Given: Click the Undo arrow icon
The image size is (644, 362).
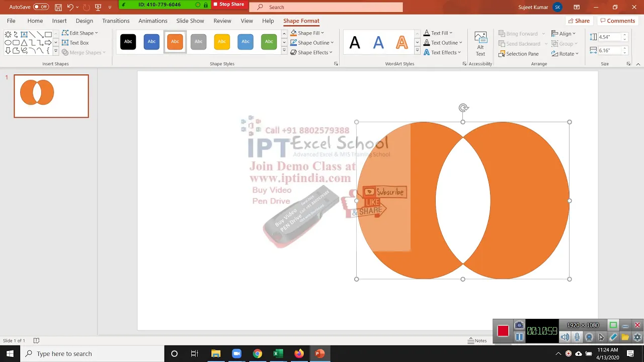Looking at the screenshot, I should [x=70, y=7].
